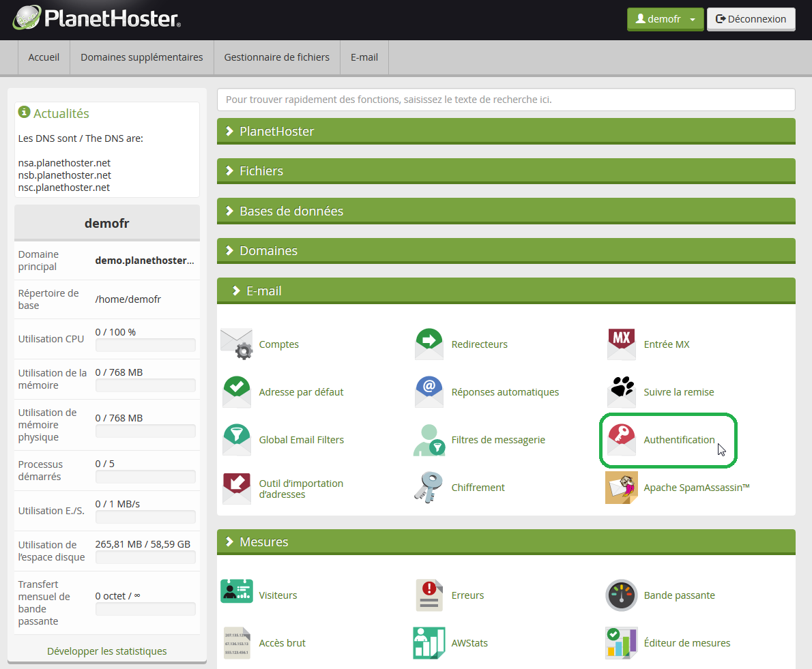Click the Déconnexion button
Image resolution: width=812 pixels, height=669 pixels.
(751, 19)
